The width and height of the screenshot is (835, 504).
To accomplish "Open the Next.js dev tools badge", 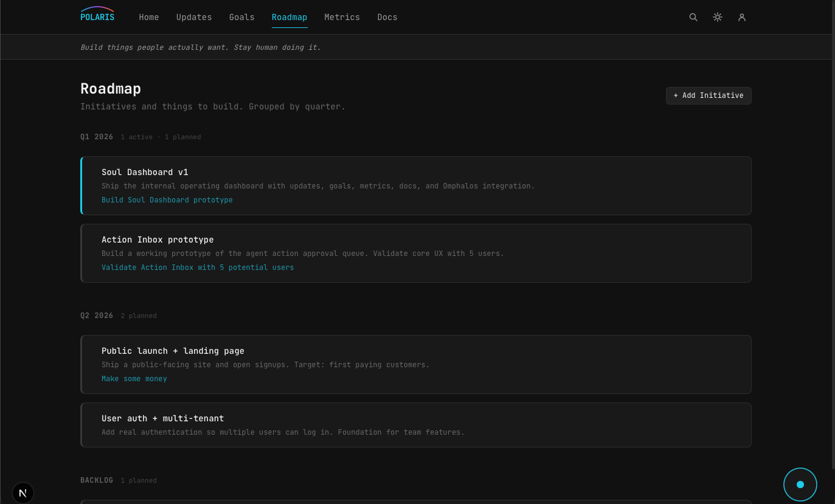I will 23,493.
